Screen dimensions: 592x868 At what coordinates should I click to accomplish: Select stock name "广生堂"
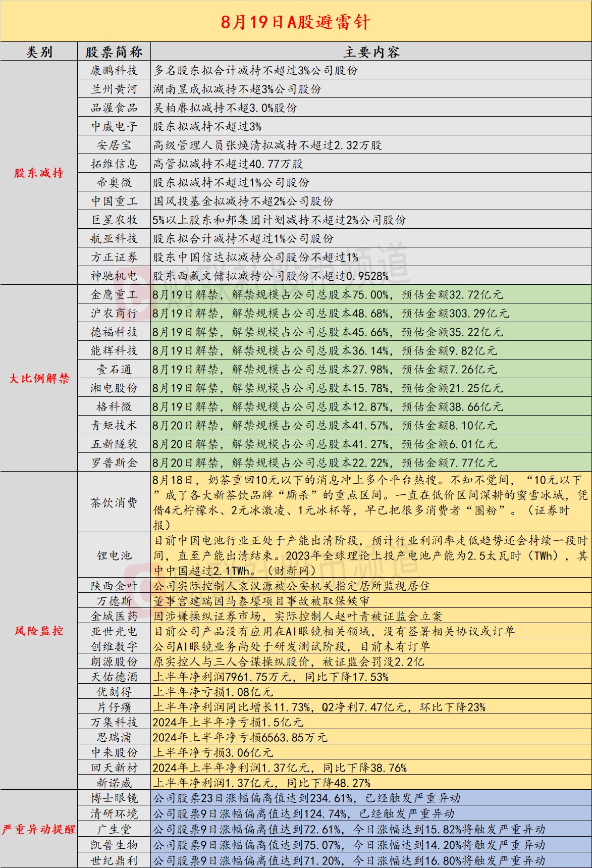click(114, 829)
